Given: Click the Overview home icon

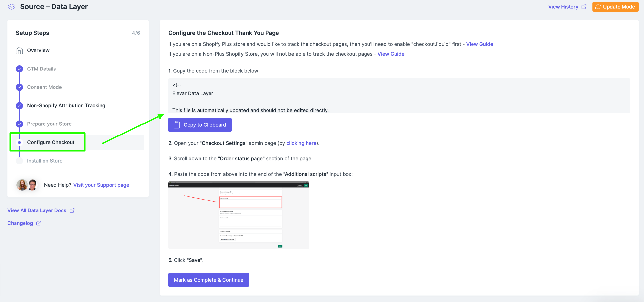Looking at the screenshot, I should 19,51.
